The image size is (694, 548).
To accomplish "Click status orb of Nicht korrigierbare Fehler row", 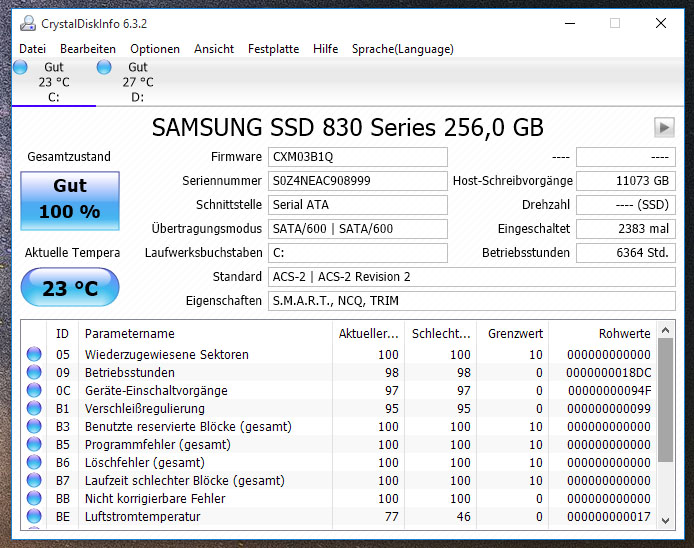I will click(x=34, y=498).
